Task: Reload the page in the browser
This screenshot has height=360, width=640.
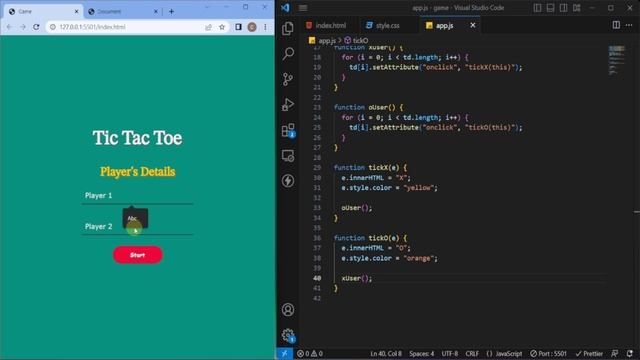Action: (x=36, y=27)
